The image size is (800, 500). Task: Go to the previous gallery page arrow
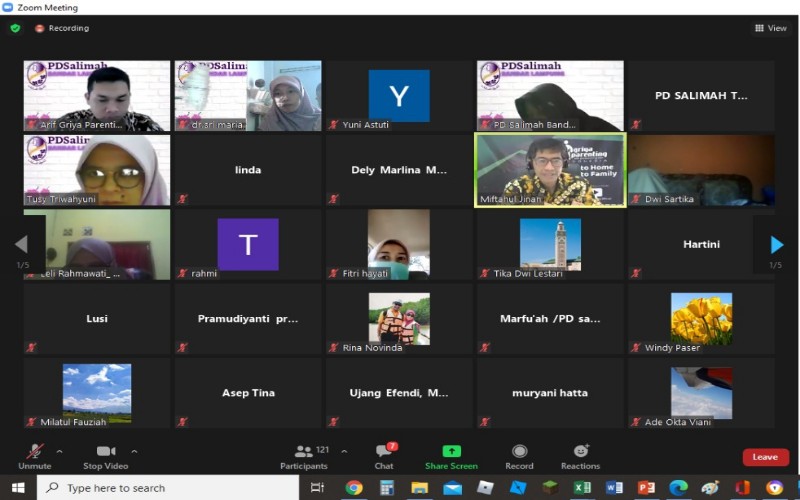pos(21,244)
